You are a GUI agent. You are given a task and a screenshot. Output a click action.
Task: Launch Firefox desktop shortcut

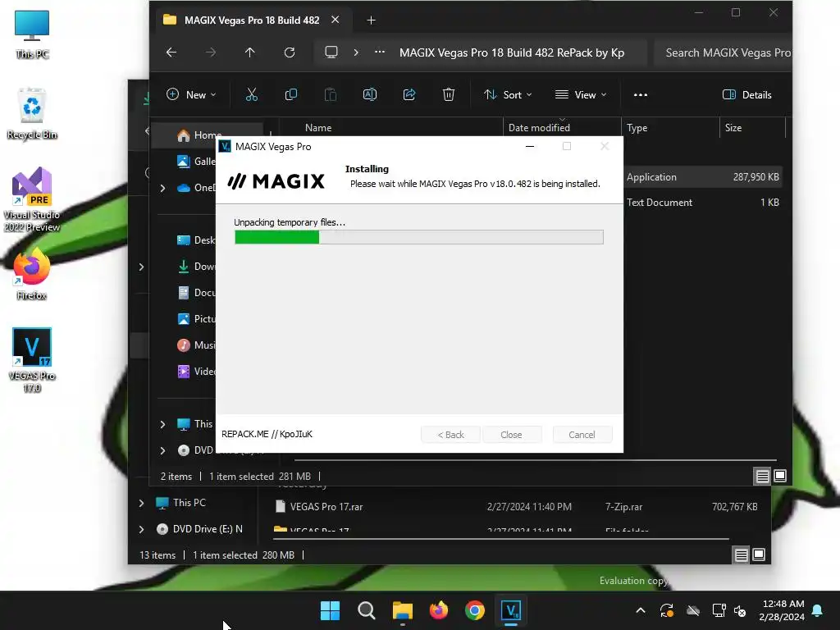pos(32,274)
